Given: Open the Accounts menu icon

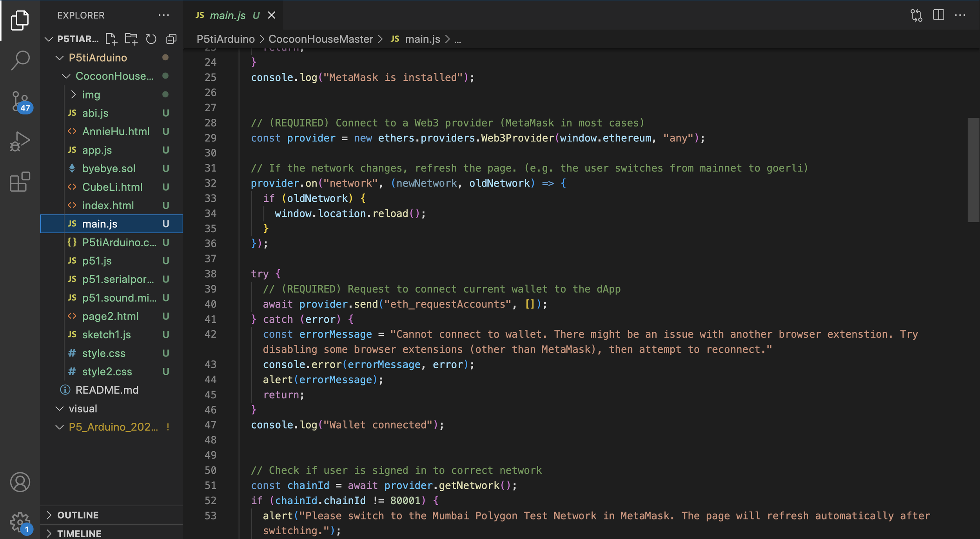Looking at the screenshot, I should 20,482.
